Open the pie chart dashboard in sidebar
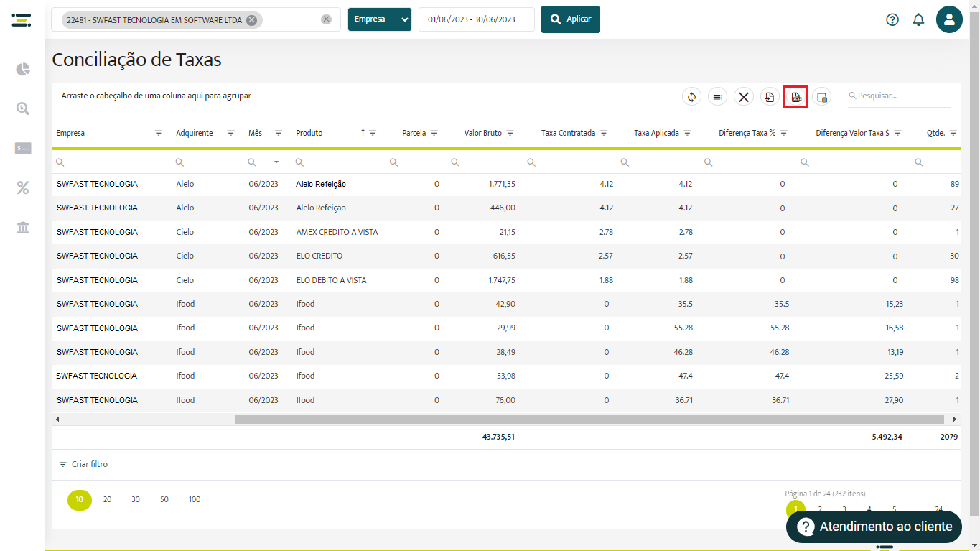The width and height of the screenshot is (980, 551). click(x=23, y=69)
